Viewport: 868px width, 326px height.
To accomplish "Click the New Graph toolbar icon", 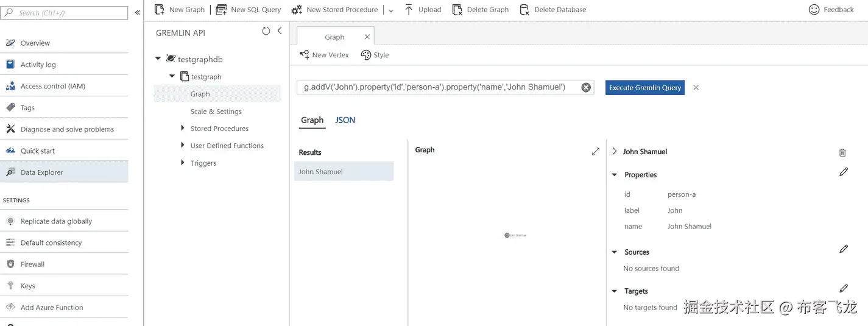I will point(160,9).
